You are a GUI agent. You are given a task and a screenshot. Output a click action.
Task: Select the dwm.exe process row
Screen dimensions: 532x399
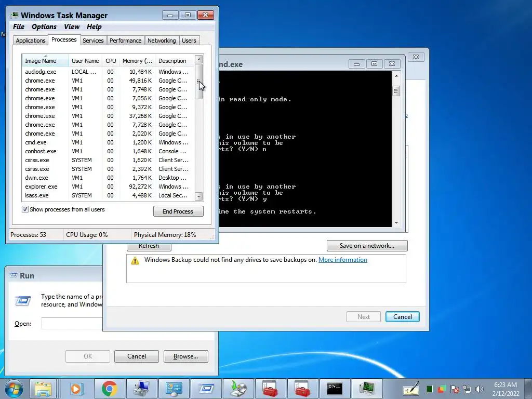coord(108,178)
